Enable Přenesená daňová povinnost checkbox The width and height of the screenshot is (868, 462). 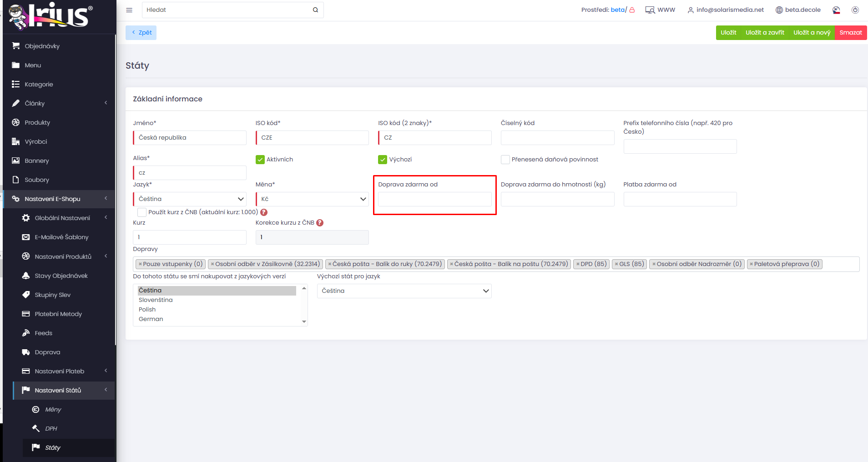pos(505,160)
